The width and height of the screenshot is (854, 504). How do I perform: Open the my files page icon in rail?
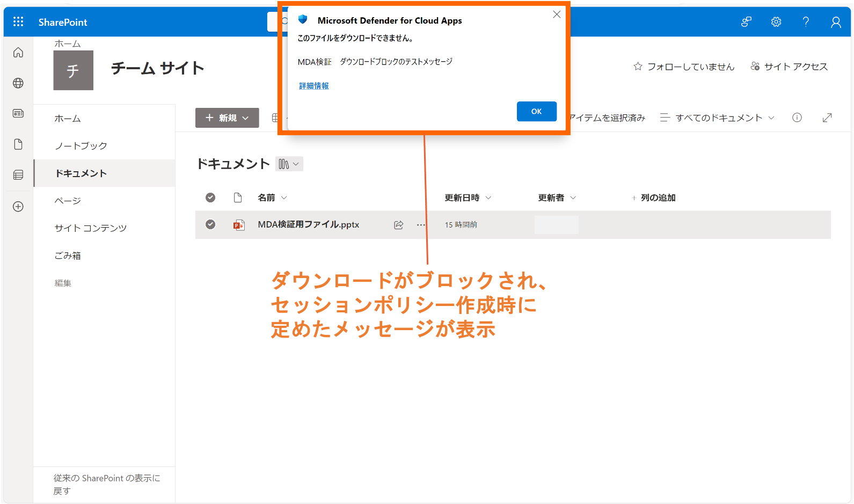point(18,144)
